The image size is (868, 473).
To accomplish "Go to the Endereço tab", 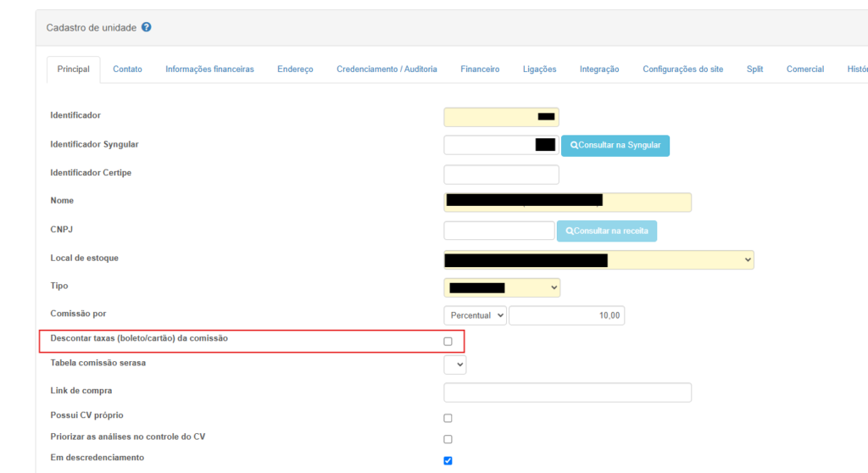I will (295, 70).
